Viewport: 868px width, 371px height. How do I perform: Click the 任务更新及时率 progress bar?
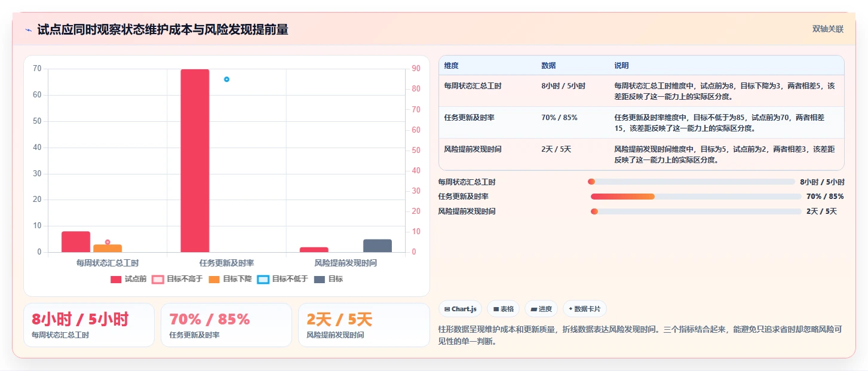(x=696, y=197)
